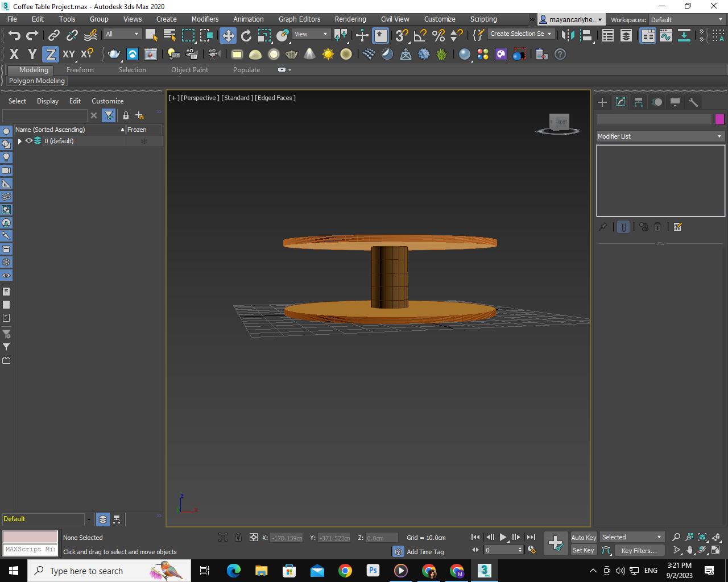The height and width of the screenshot is (582, 728).
Task: Expand the Modifier List dropdown
Action: 660,136
